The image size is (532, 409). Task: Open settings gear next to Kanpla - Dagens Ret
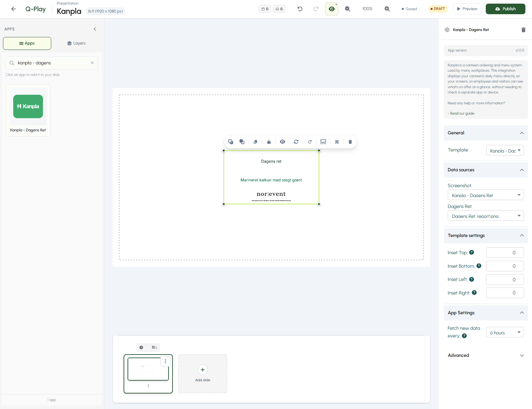pyautogui.click(x=447, y=30)
